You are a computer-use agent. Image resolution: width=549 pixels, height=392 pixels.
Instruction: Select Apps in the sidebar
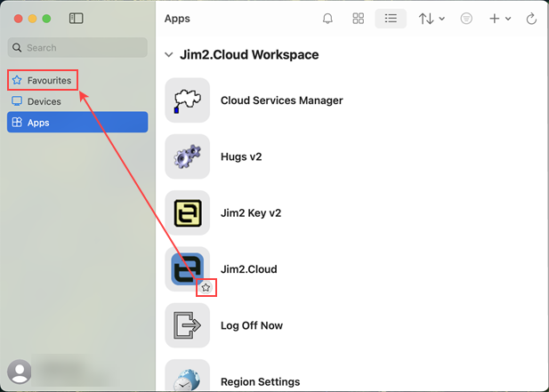pos(77,123)
